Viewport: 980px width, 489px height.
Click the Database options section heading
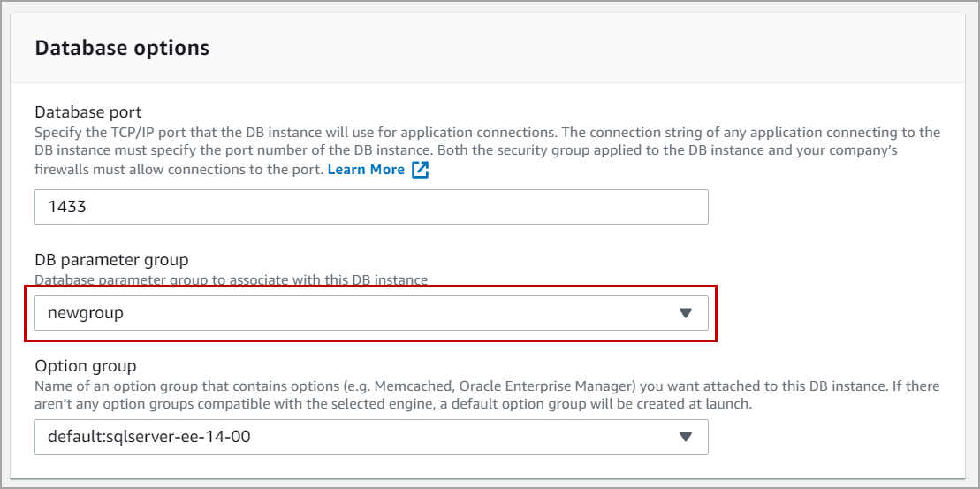click(x=122, y=48)
